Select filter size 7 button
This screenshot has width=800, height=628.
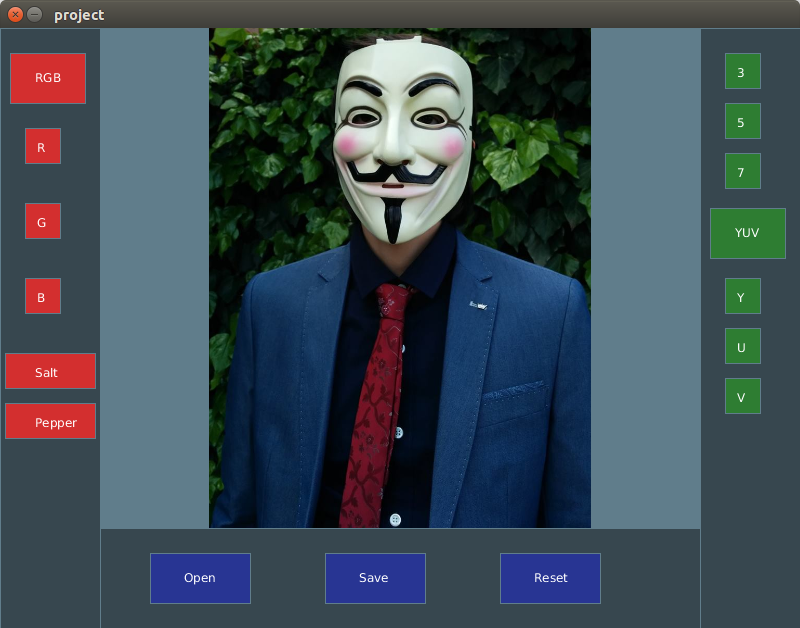[x=743, y=171]
